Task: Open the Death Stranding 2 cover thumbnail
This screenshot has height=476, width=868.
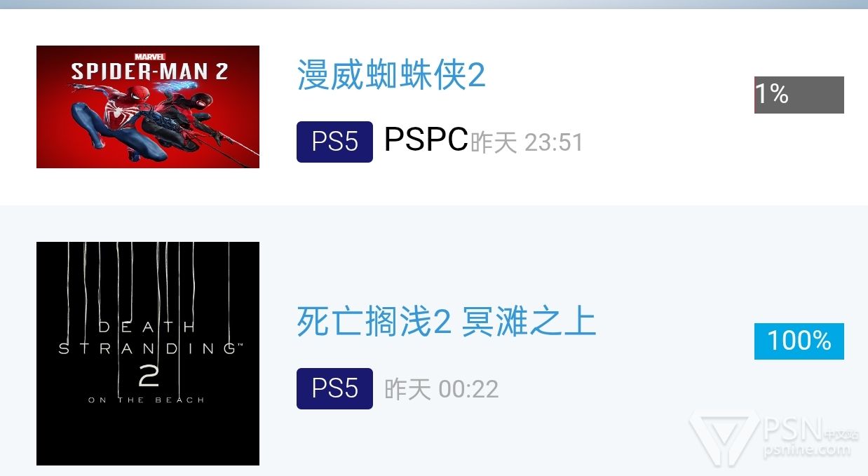Action: pyautogui.click(x=148, y=353)
